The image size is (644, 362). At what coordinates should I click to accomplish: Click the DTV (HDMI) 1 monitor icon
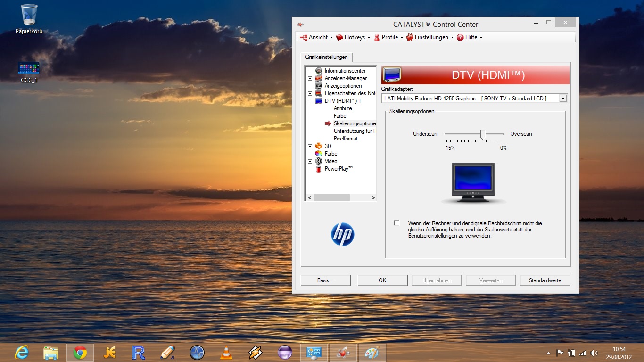click(x=319, y=101)
